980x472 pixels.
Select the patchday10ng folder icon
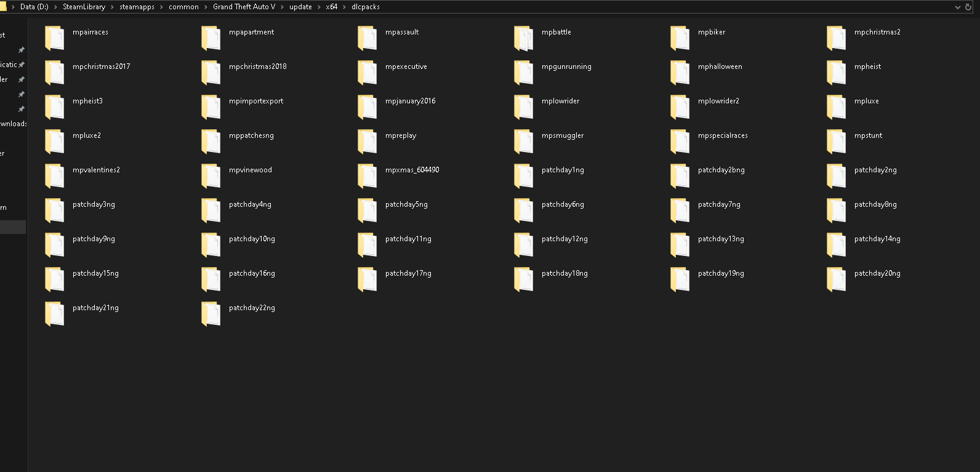tap(211, 244)
